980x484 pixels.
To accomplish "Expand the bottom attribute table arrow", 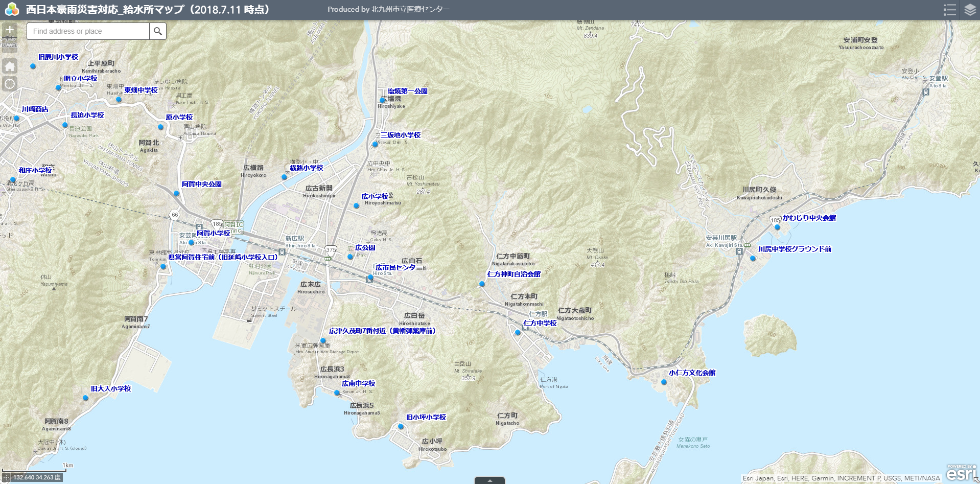I will [489, 480].
